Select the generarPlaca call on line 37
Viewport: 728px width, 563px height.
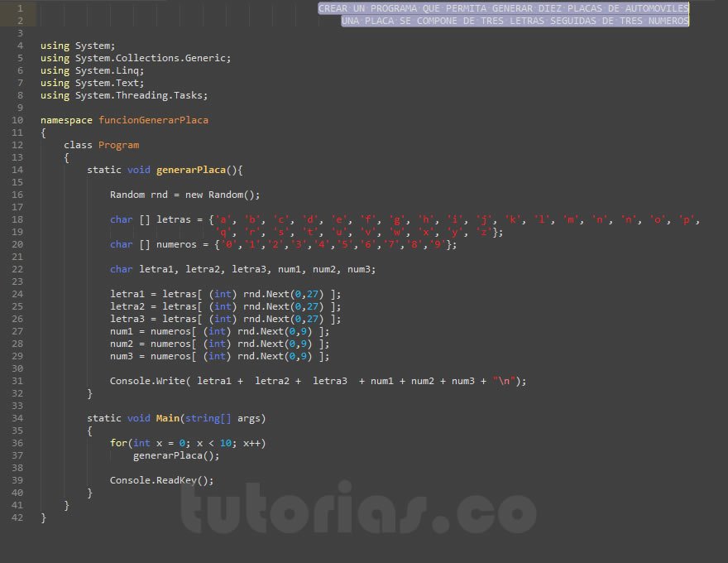coord(176,455)
